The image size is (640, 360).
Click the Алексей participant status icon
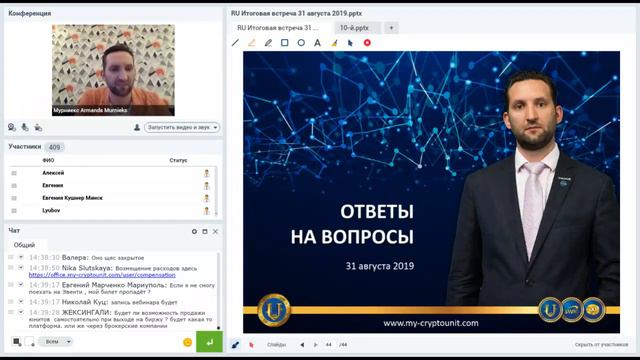pos(207,173)
